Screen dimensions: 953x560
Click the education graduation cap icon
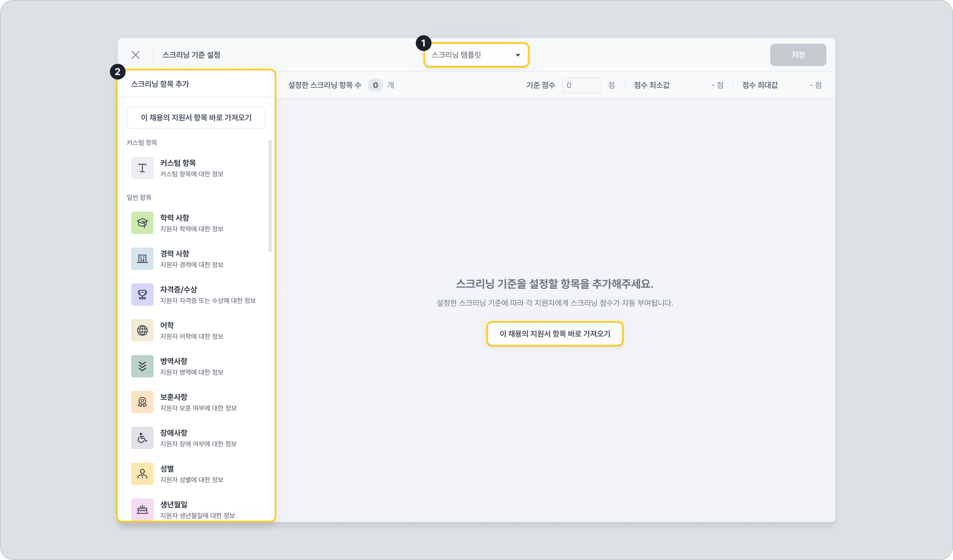tap(142, 223)
